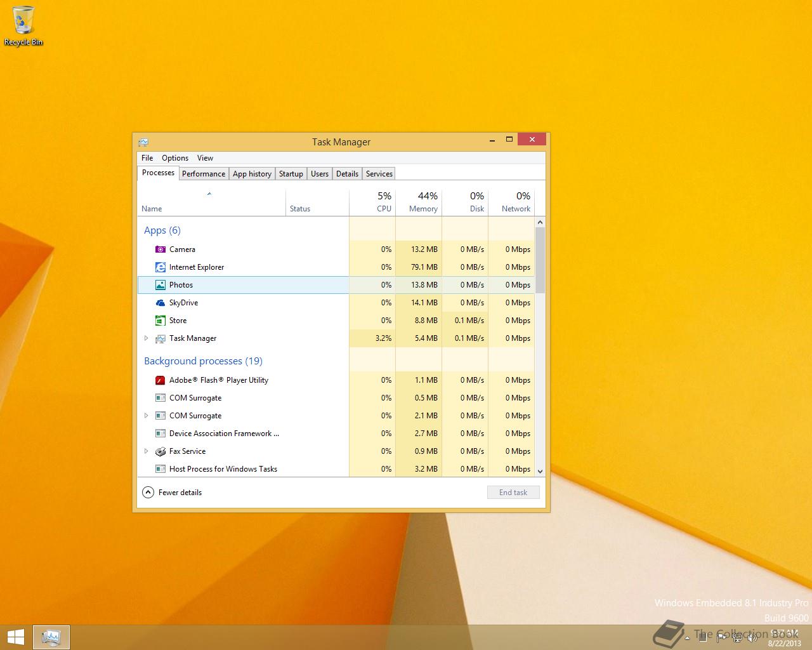Click the End task button
812x650 pixels.
point(513,493)
